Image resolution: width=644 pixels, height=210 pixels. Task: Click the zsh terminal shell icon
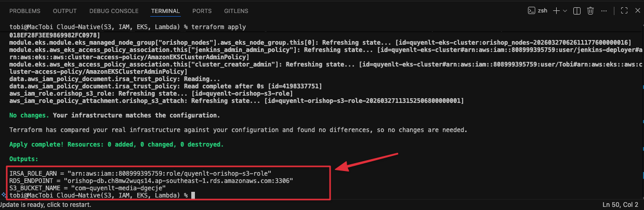531,10
